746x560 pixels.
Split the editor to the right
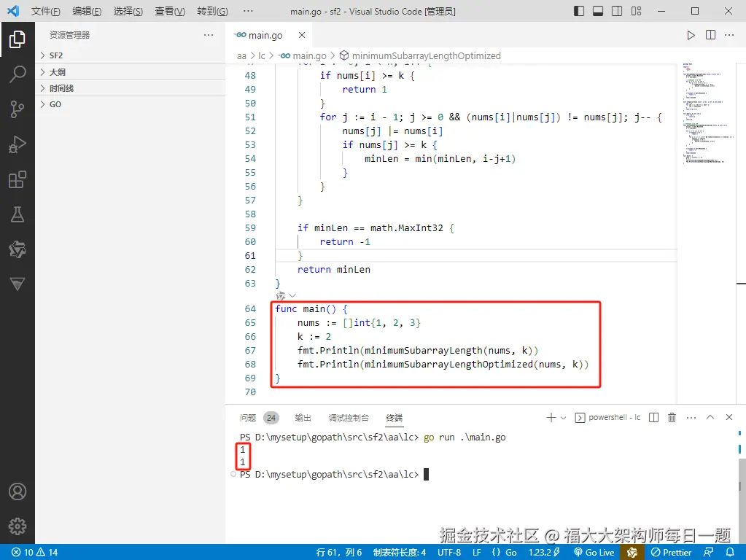coord(710,35)
